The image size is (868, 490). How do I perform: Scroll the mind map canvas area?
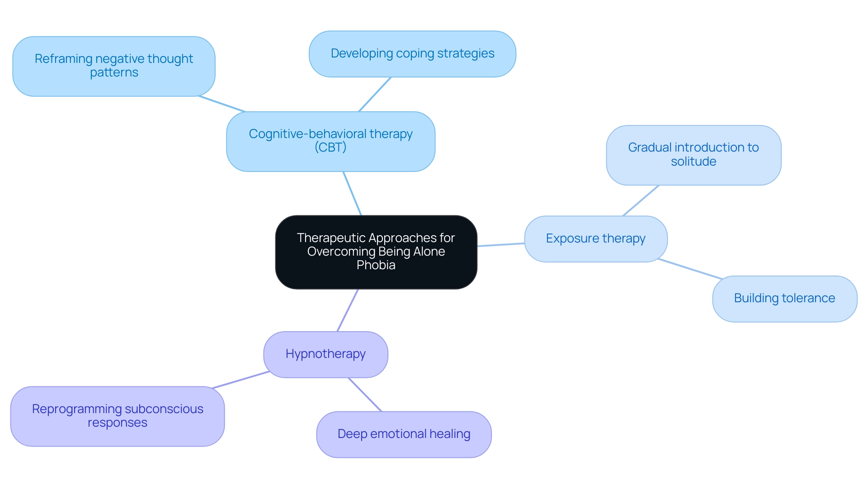click(434, 245)
